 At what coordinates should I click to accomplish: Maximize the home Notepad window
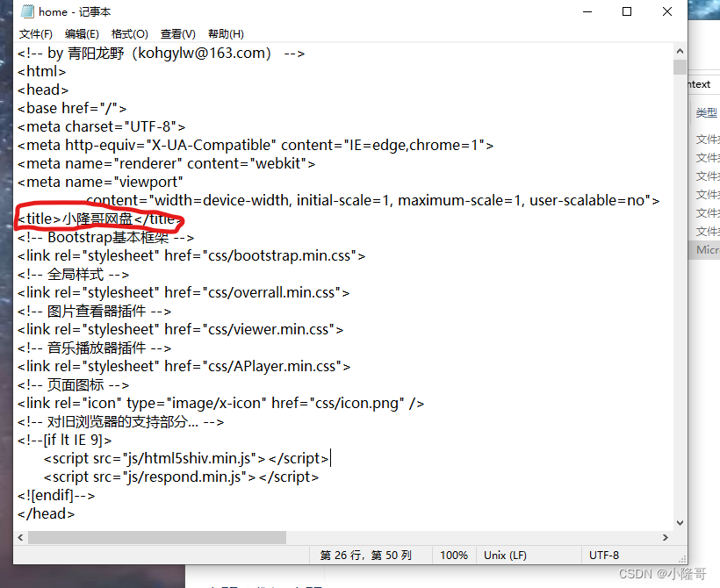(627, 11)
